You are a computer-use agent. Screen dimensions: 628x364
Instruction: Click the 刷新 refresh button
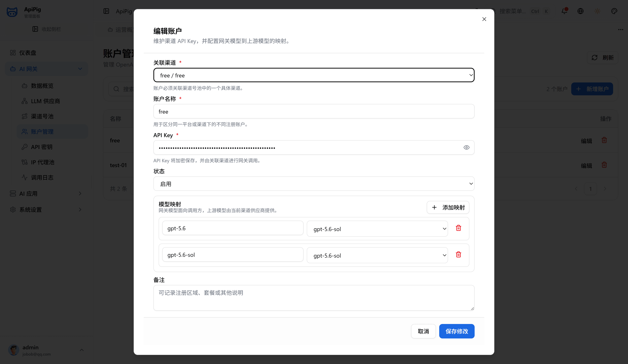(x=603, y=58)
